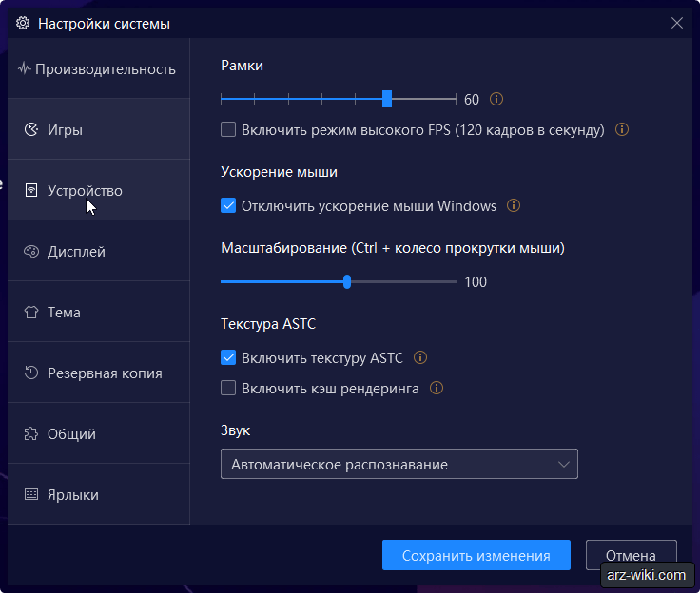
Task: Click the device icon beside Устройство
Action: [x=31, y=190]
